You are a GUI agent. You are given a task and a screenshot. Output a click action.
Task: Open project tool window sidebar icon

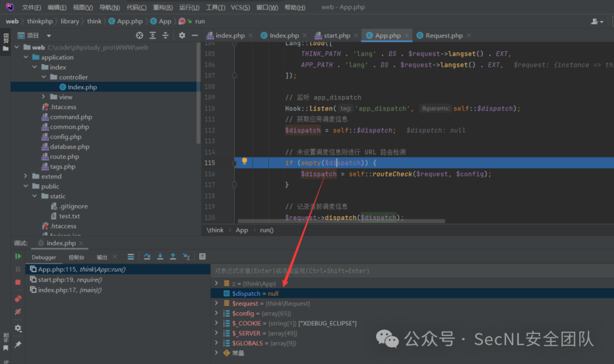pyautogui.click(x=6, y=42)
